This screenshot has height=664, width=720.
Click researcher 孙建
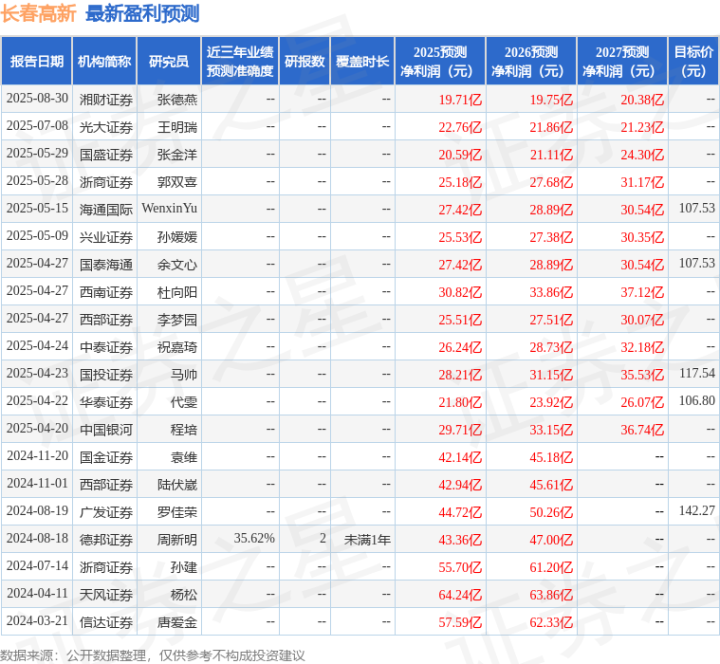184,568
